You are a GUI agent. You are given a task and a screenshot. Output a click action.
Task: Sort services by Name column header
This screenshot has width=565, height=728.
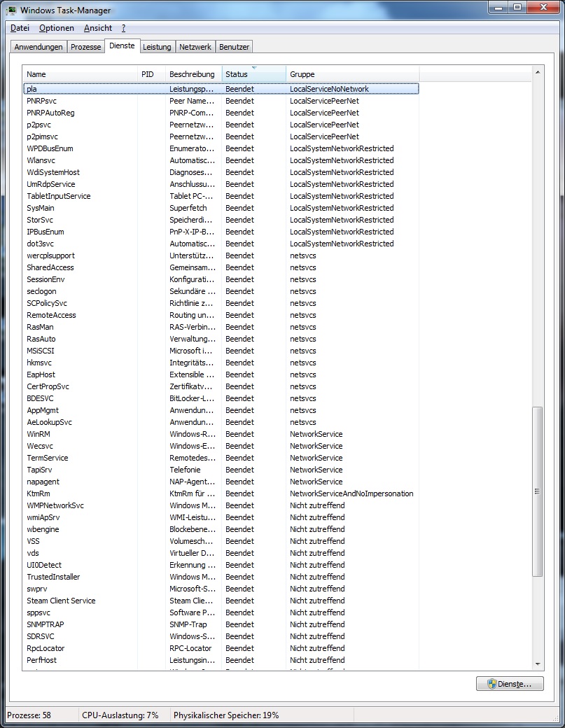click(80, 73)
